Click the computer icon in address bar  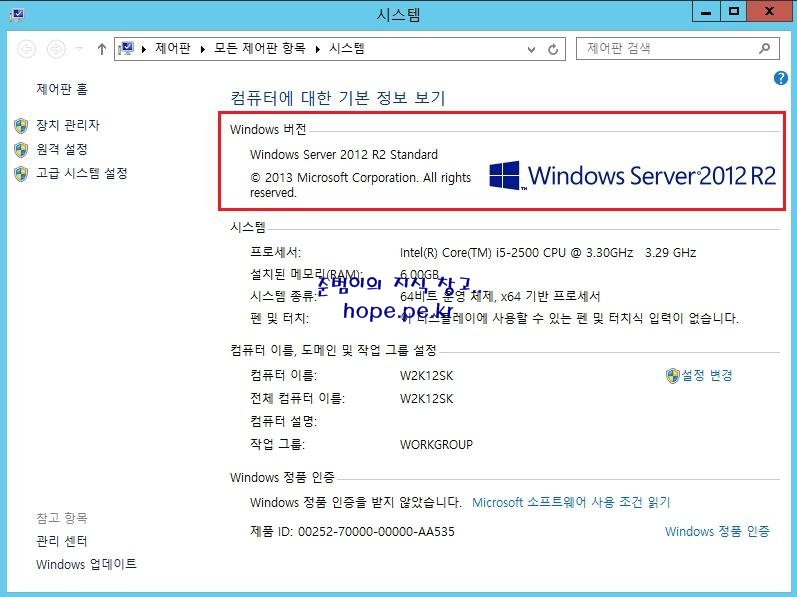click(126, 49)
